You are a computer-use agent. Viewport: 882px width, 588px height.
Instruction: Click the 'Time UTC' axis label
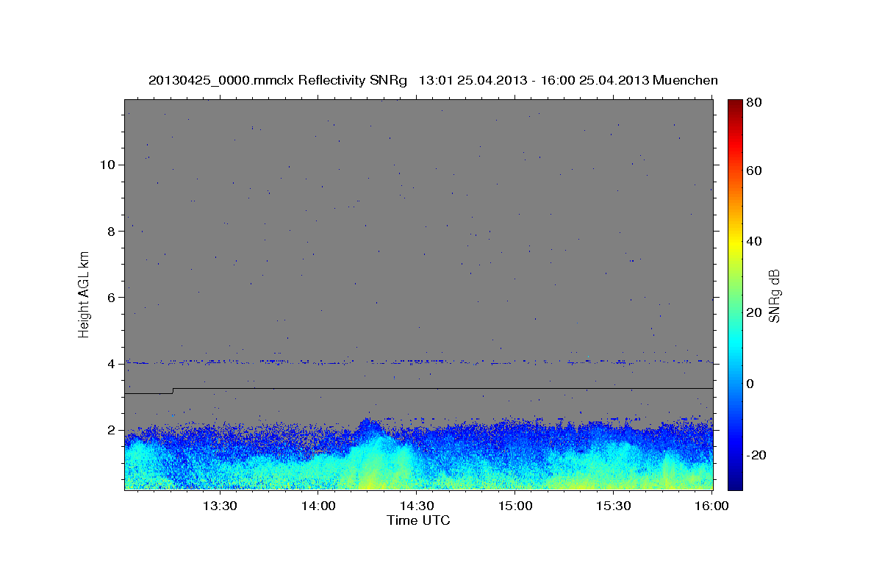pos(418,520)
